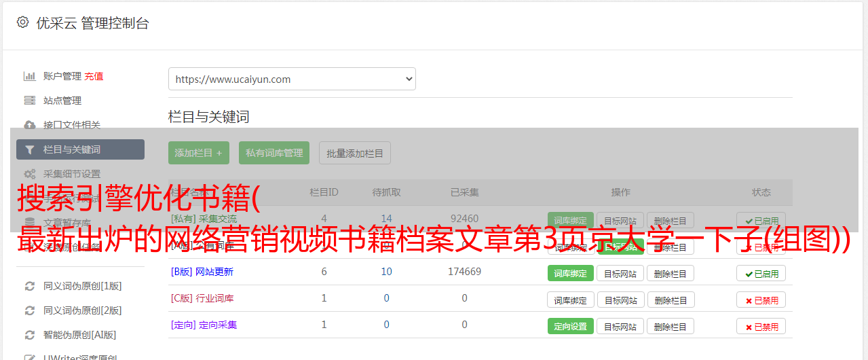Click 栏目ID value 6
The height and width of the screenshot is (360, 868).
point(324,272)
